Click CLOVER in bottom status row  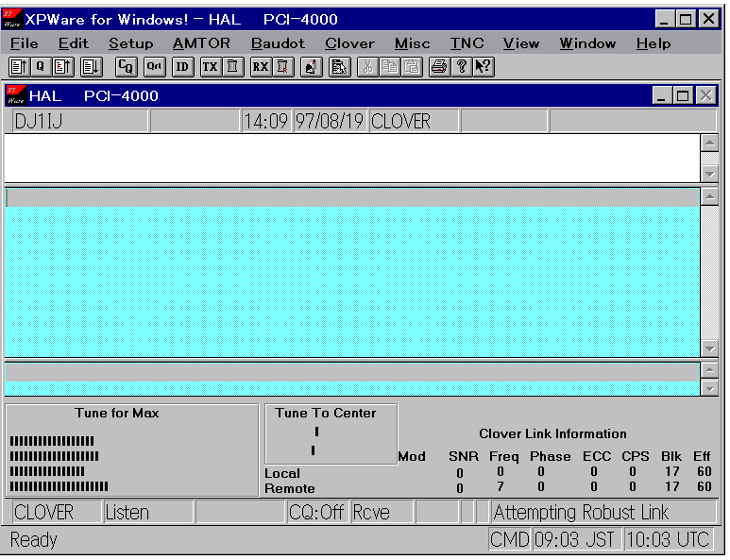pyautogui.click(x=56, y=512)
